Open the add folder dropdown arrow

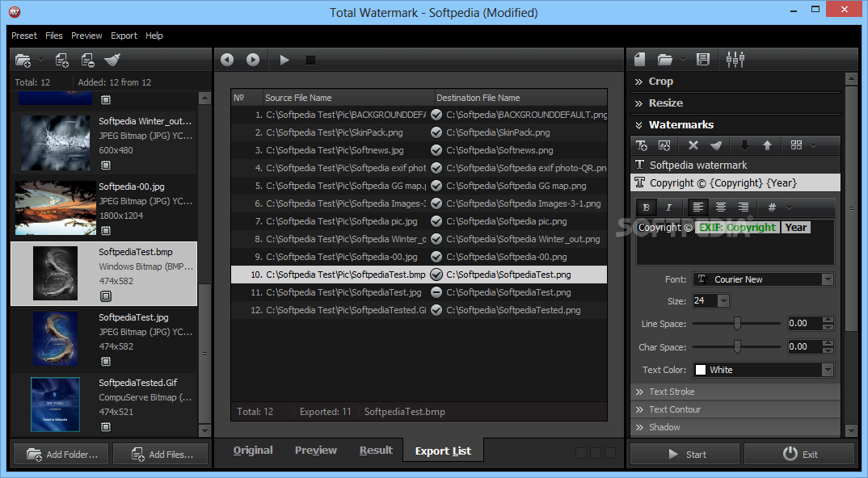[x=40, y=60]
